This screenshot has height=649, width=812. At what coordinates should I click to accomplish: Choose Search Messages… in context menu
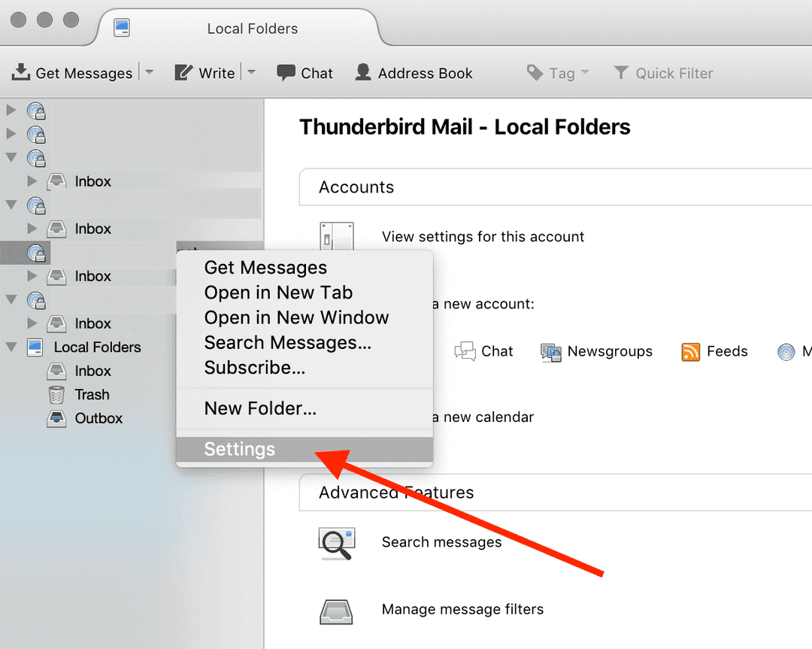(304, 342)
